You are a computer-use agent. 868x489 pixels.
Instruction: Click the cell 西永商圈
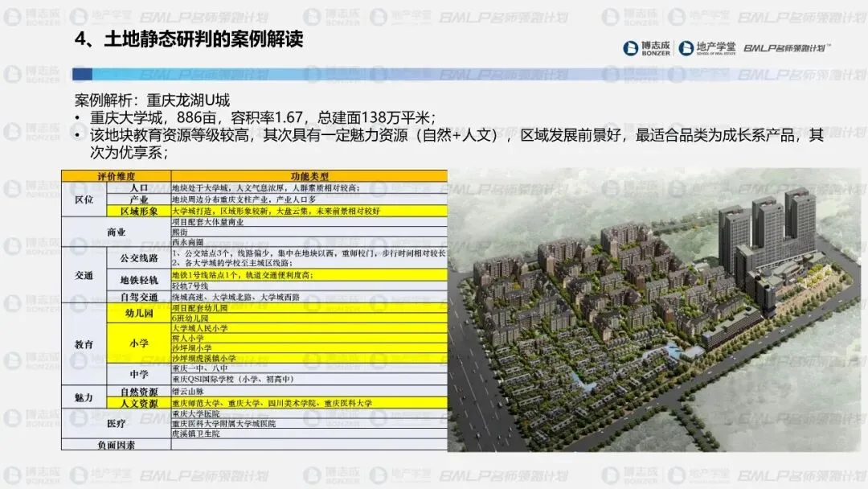309,242
